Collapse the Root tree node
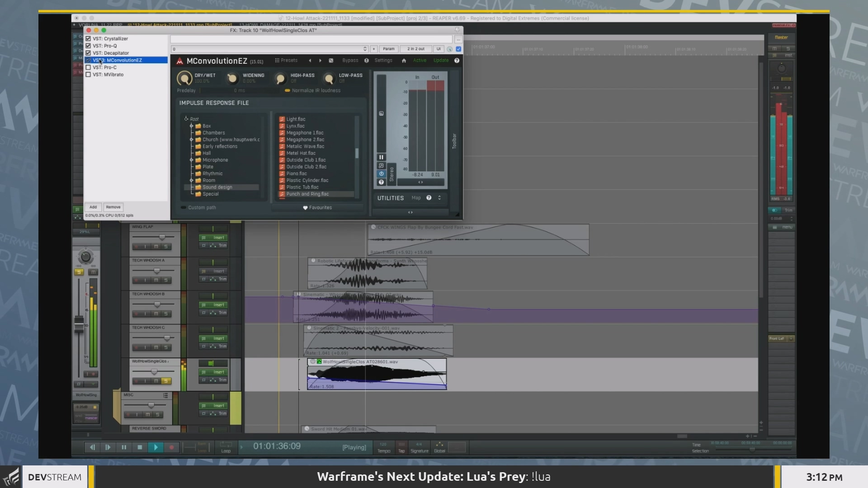This screenshot has width=868, height=488. 186,119
